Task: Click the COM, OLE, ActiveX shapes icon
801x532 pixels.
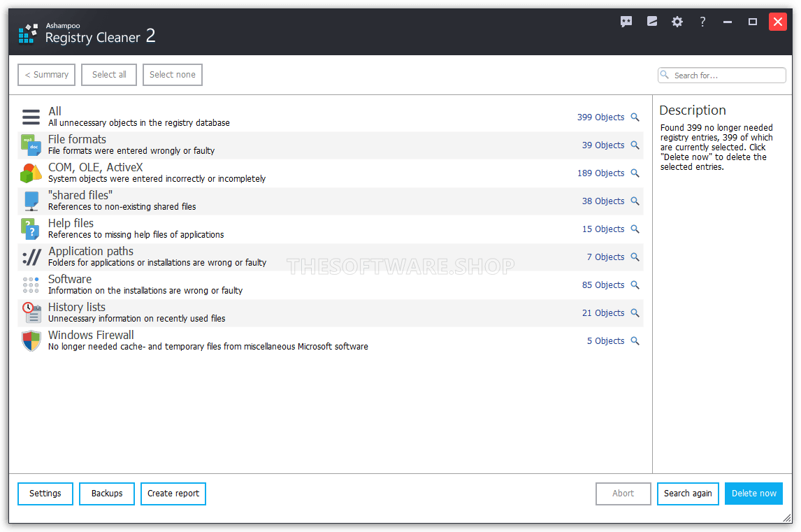Action: (x=31, y=173)
